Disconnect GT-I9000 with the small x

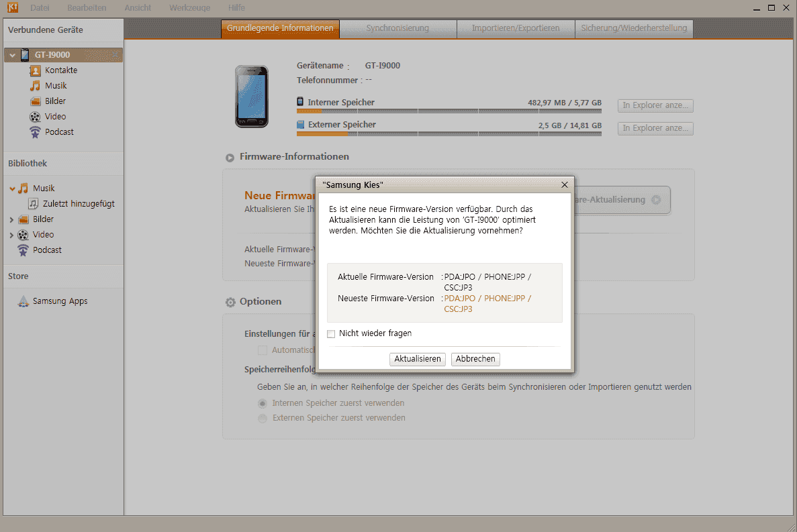[115, 54]
